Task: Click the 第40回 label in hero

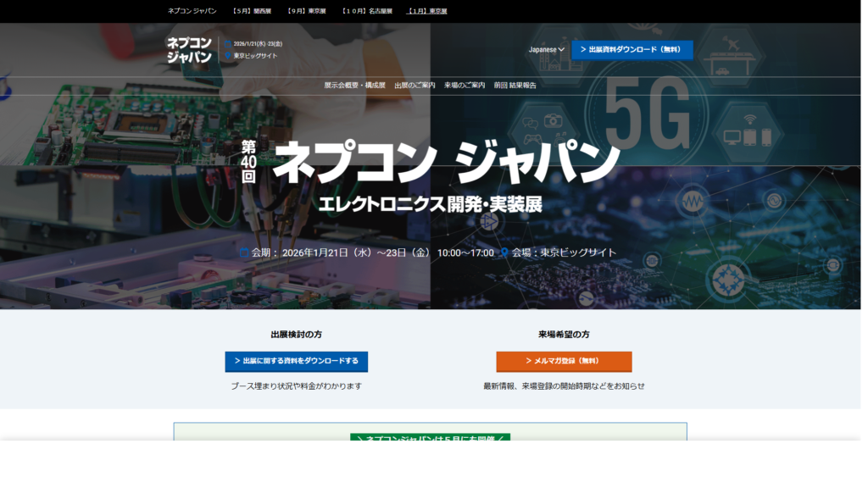Action: coord(248,162)
